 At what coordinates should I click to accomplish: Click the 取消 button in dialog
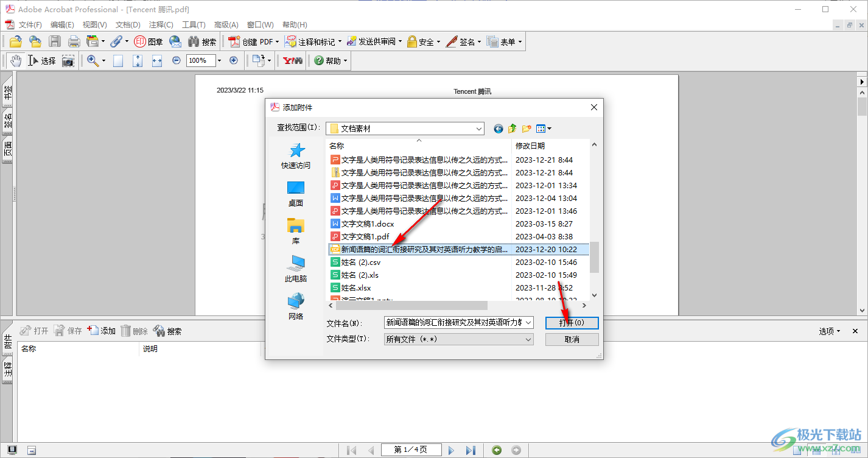tap(572, 339)
